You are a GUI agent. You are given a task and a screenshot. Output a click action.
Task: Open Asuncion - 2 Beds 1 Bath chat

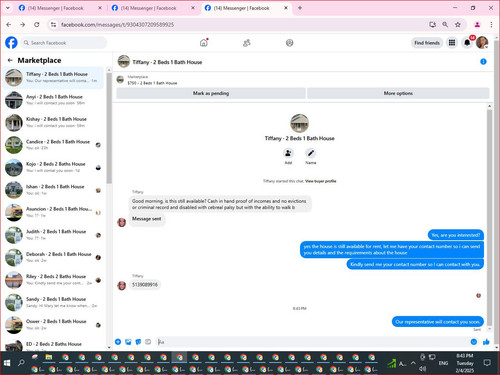(x=53, y=212)
